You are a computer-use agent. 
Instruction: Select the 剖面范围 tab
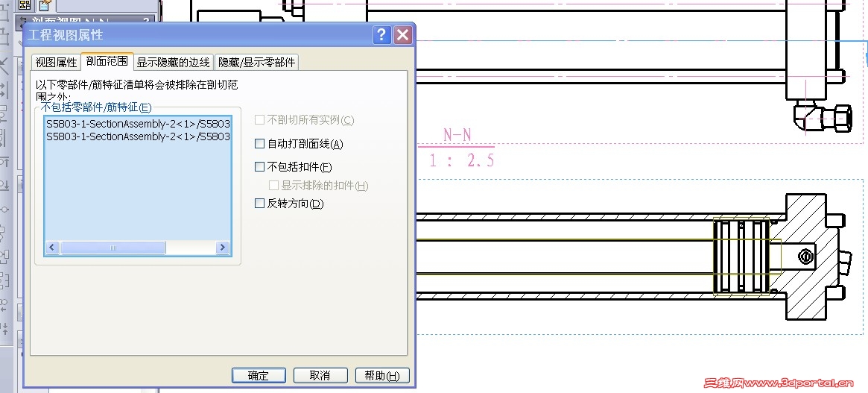[107, 61]
